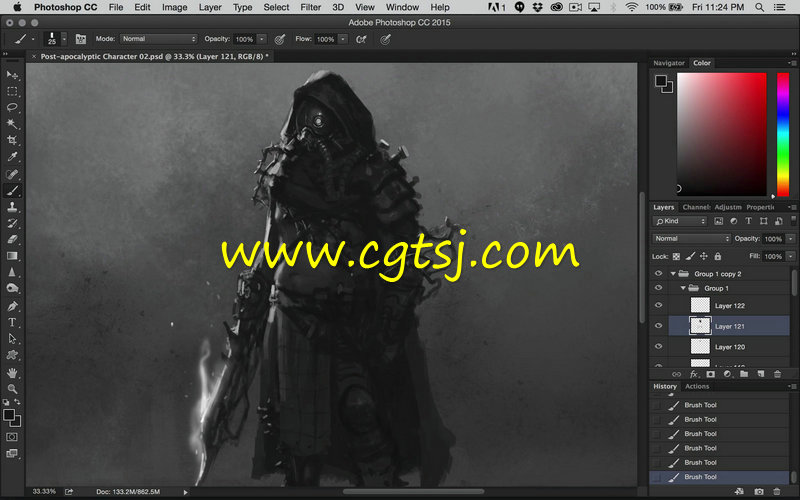Select the Lasso tool
Image resolution: width=800 pixels, height=500 pixels.
(12, 108)
